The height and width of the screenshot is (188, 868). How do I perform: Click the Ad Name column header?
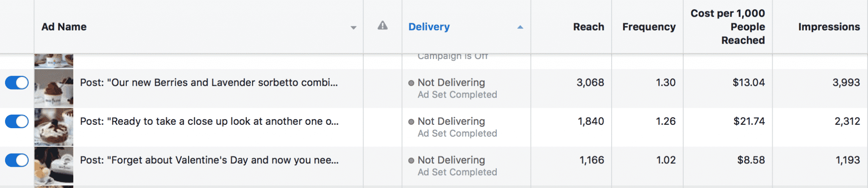click(x=64, y=27)
